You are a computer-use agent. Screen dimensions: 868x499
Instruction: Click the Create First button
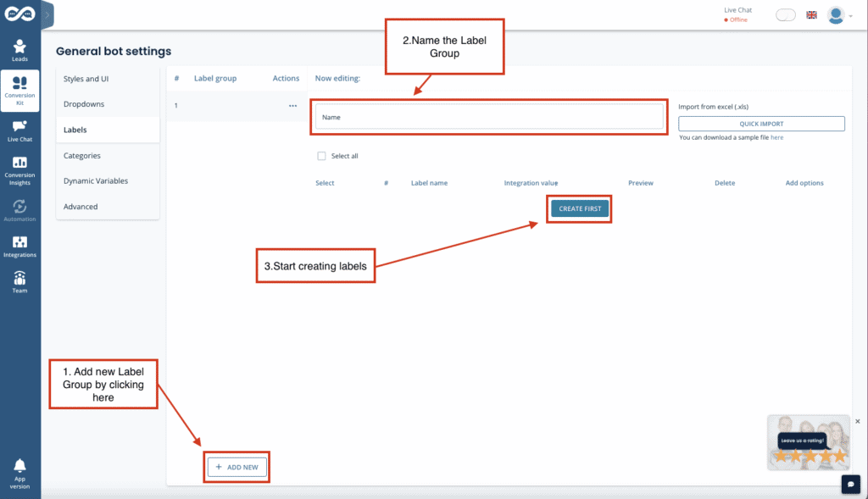pyautogui.click(x=580, y=208)
